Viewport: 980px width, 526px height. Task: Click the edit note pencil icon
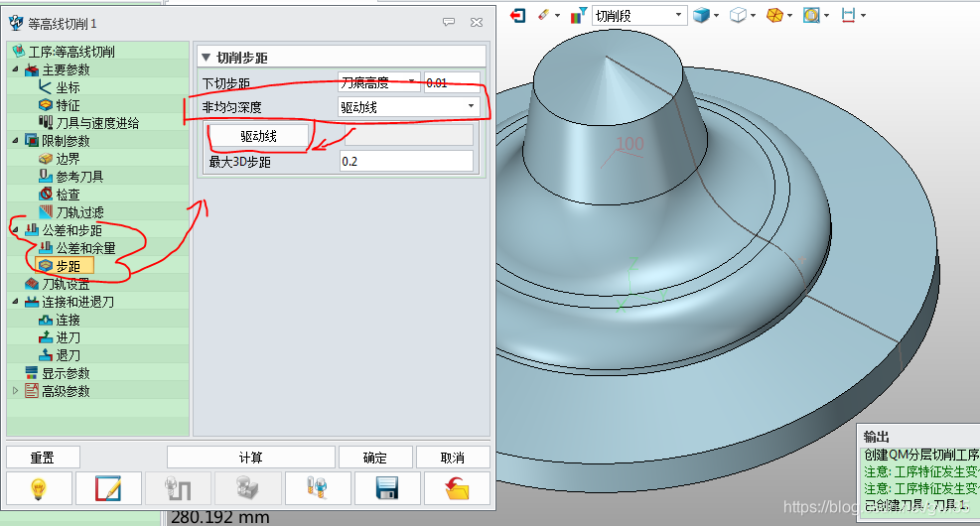(x=109, y=488)
